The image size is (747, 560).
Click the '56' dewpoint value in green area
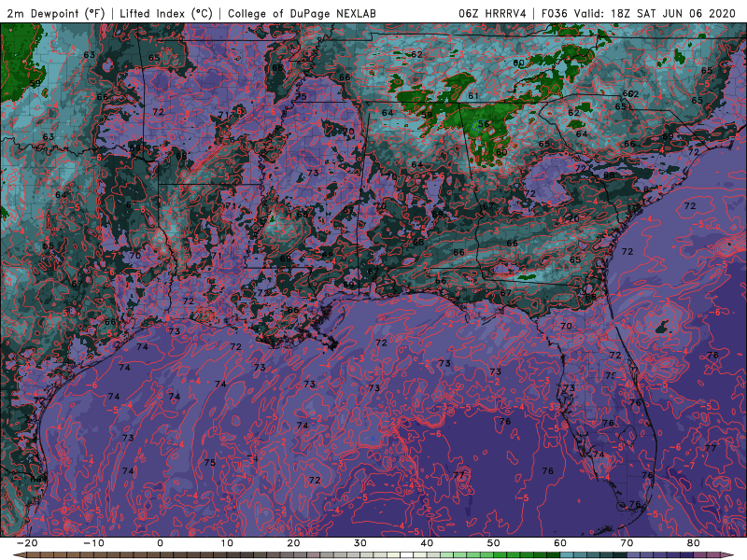[484, 124]
